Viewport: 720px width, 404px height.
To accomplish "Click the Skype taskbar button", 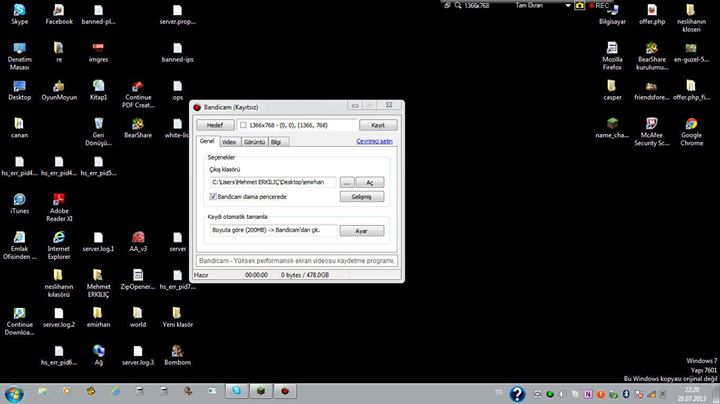I will (x=236, y=391).
